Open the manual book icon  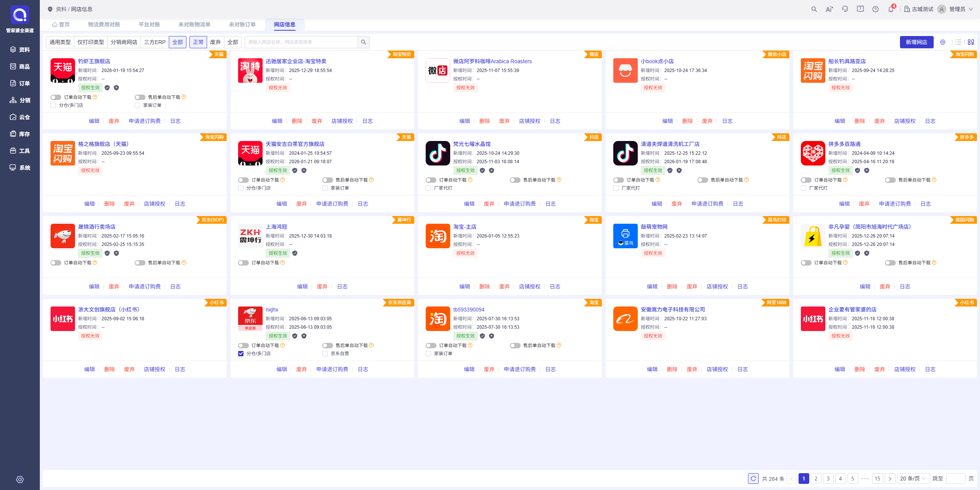tap(860, 9)
